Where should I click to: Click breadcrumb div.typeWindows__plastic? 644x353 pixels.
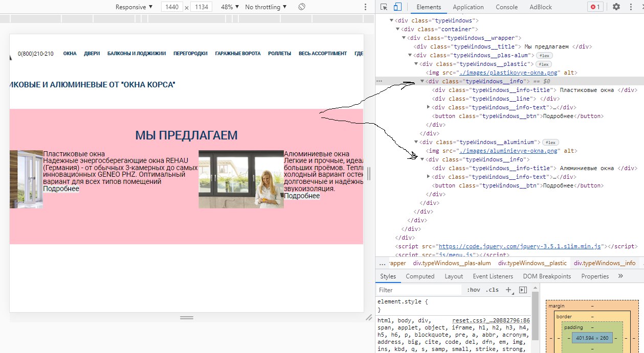tap(532, 263)
